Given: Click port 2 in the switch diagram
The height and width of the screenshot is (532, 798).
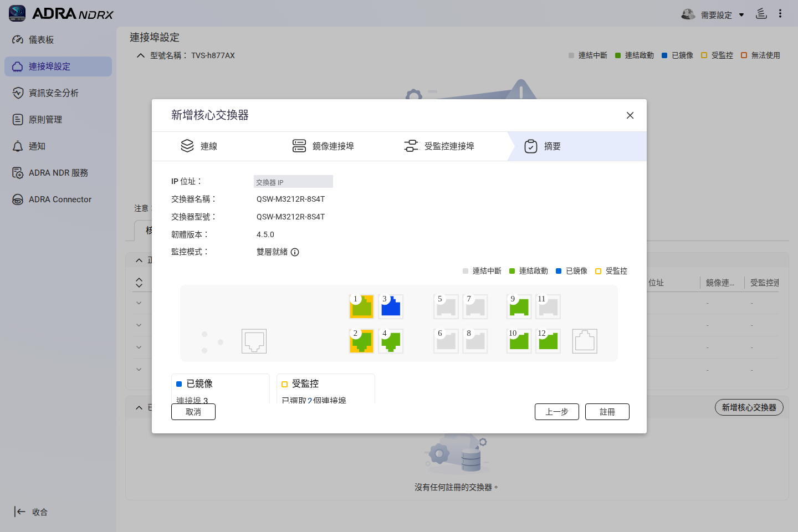Looking at the screenshot, I should point(362,341).
